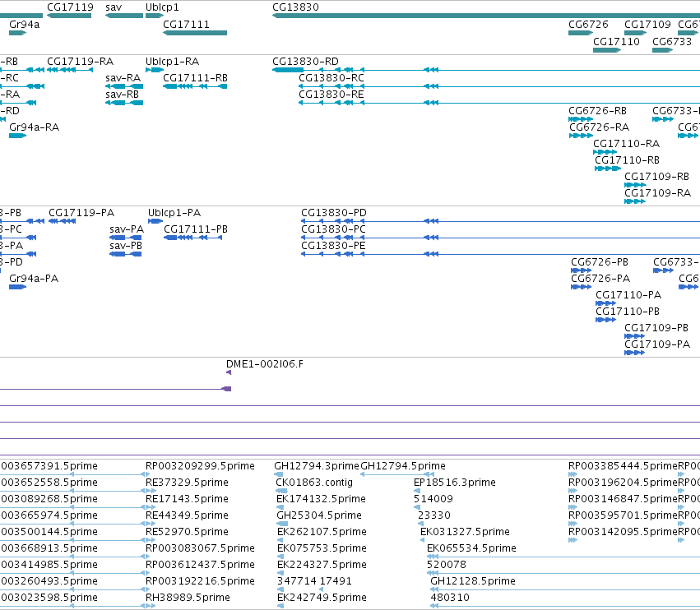This screenshot has width=700, height=610.
Task: Click protein CG17111-PB label
Action: click(196, 229)
